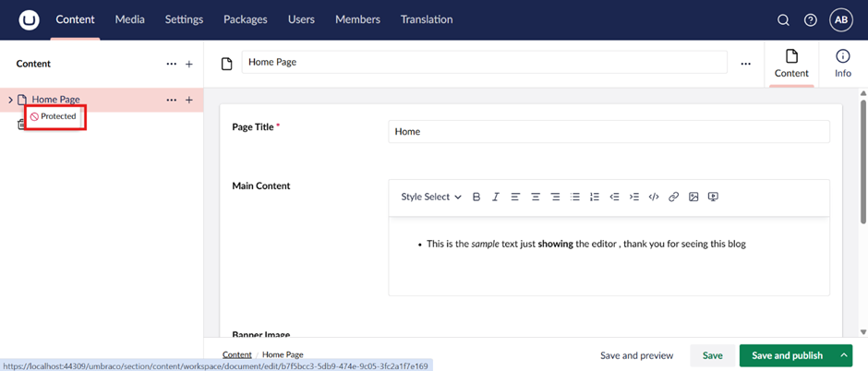Apply center alignment to text
Viewport: 868px width, 371px height.
pos(536,197)
